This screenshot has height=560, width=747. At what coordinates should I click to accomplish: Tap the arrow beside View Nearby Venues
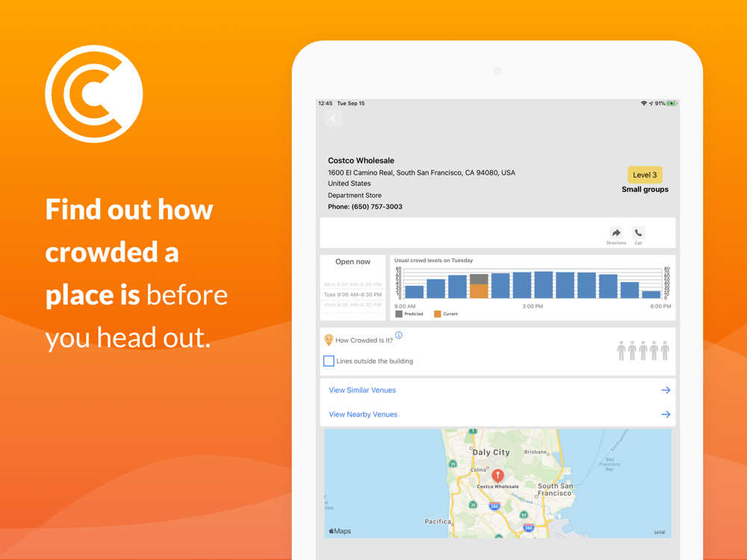[666, 414]
